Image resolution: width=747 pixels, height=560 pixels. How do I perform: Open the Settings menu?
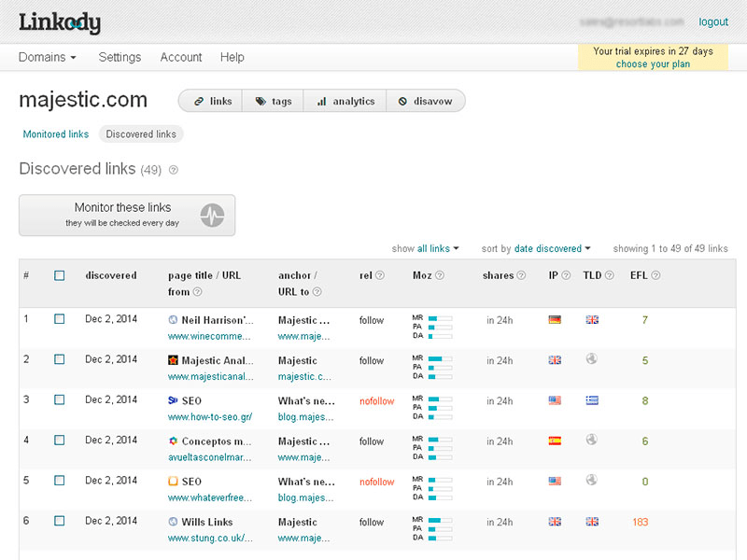coord(120,57)
